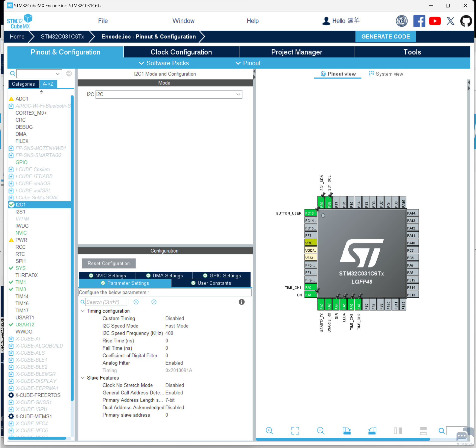
Task: Click the pin search magnifier icon
Action: tap(442, 431)
